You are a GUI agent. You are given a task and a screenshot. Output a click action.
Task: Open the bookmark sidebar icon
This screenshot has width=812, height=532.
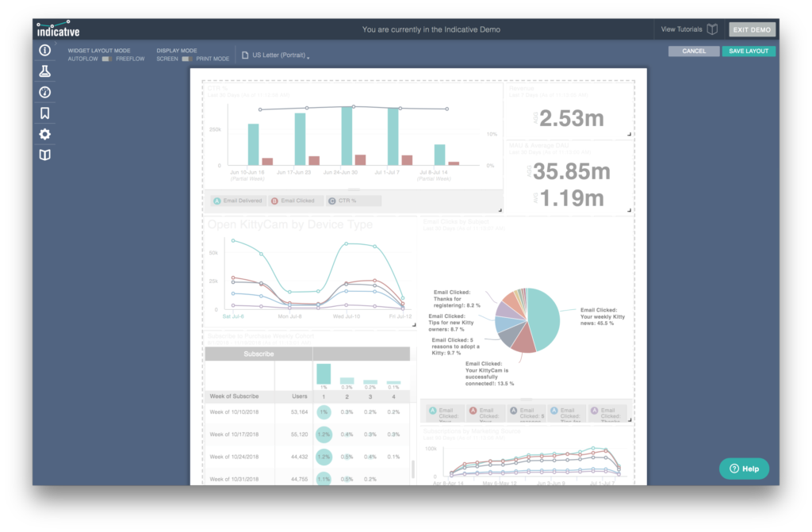(45, 113)
